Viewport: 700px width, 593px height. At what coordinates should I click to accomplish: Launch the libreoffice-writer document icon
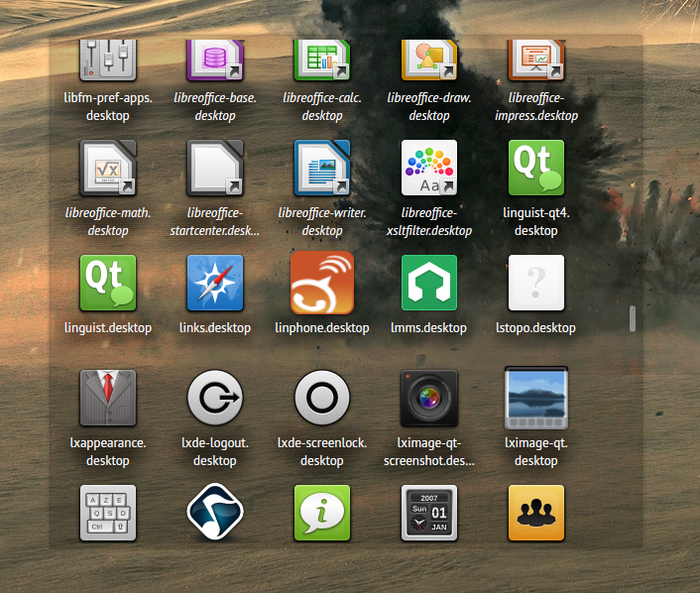(x=322, y=168)
